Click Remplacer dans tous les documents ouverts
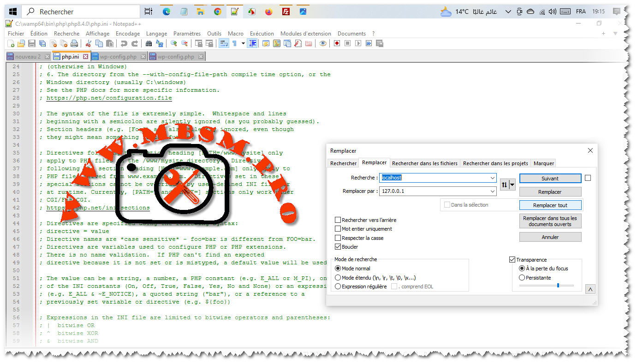The width and height of the screenshot is (637, 364). (x=550, y=221)
